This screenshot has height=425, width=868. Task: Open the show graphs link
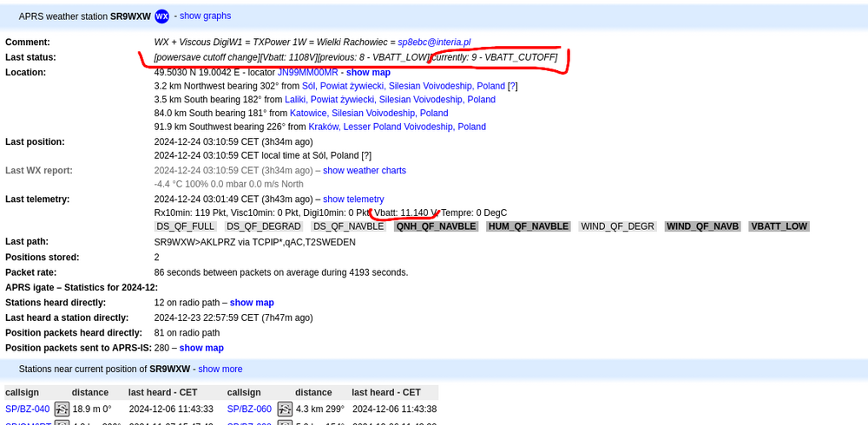coord(205,16)
